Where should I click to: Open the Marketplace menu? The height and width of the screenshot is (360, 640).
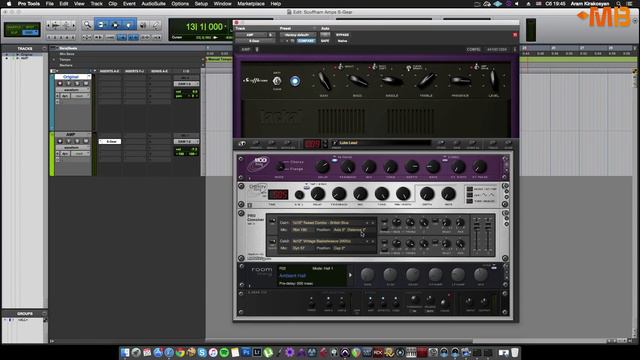coord(251,4)
